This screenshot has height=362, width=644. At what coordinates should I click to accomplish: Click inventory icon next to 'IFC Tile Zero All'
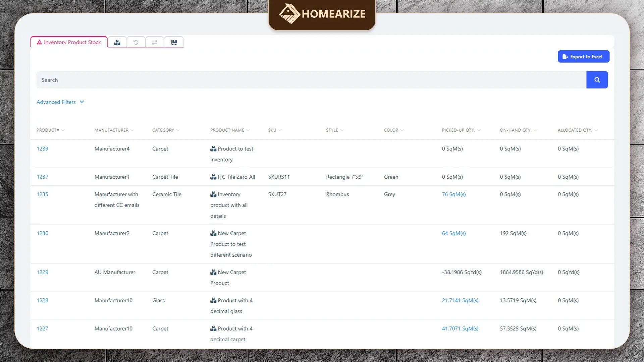(214, 177)
